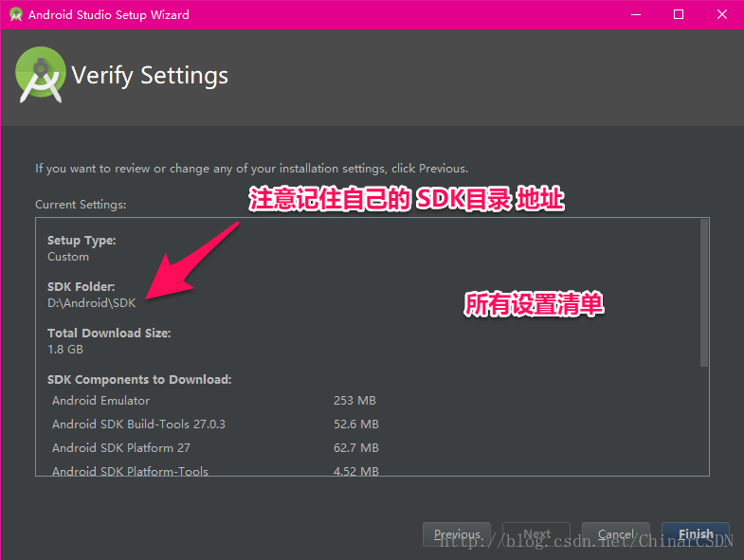
Task: Click the Android Studio logo beside Verify Settings
Action: tap(41, 75)
